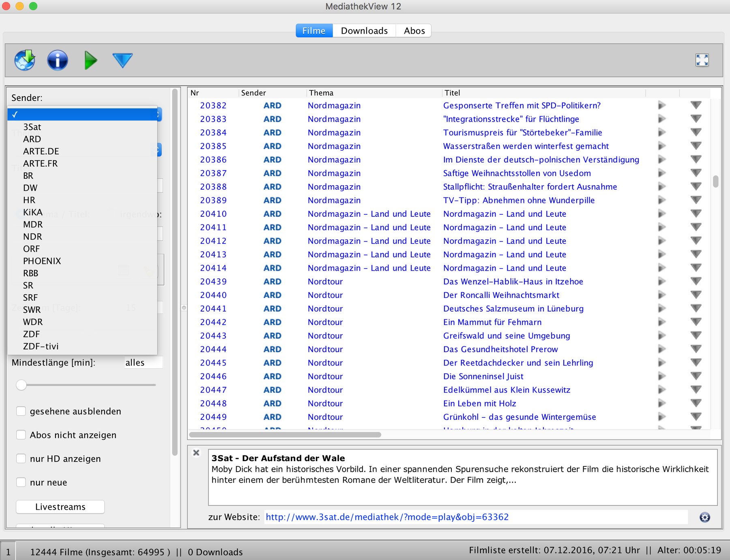The width and height of the screenshot is (730, 560).
Task: Play film 20439 Wenzel-Hablik-Haus row
Action: tap(661, 281)
